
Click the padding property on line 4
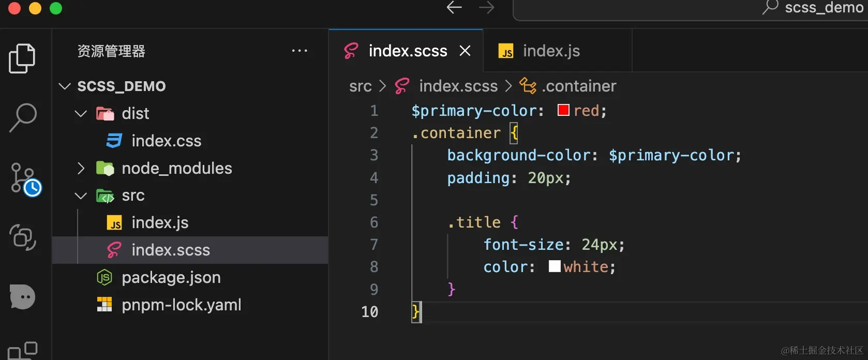478,178
